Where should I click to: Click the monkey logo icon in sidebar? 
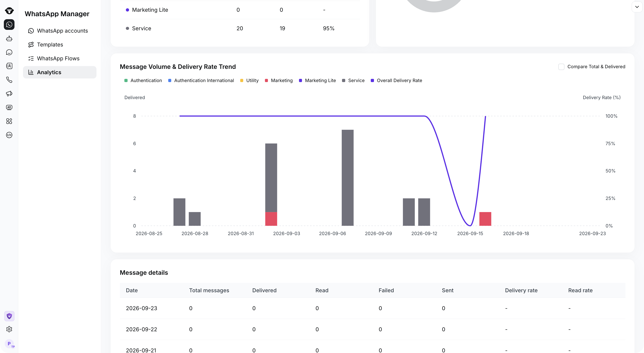(9, 11)
